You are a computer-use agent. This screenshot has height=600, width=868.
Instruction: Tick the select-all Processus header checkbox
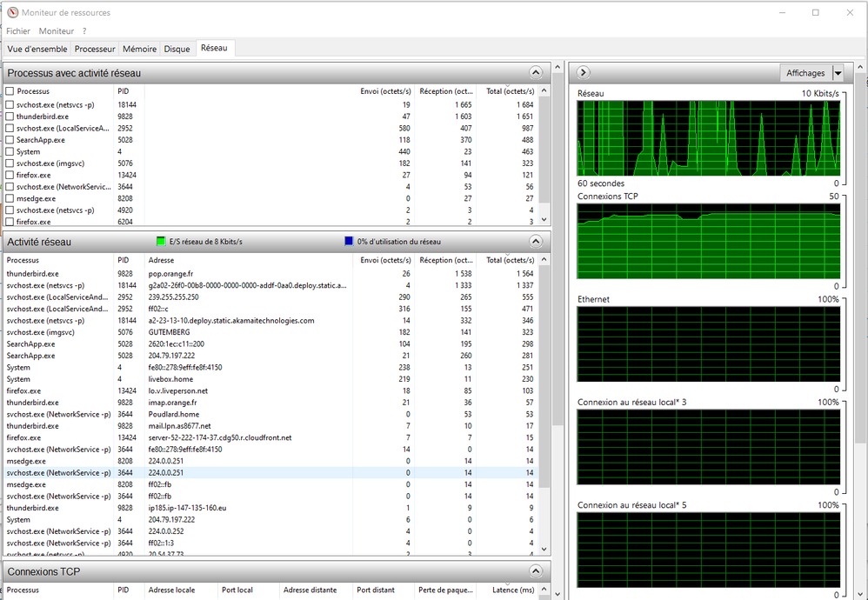(x=10, y=91)
